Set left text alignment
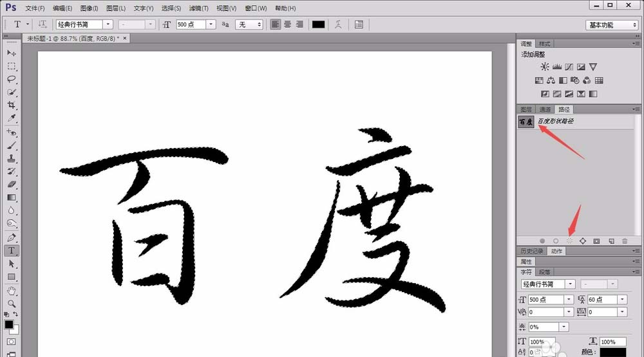The height and width of the screenshot is (357, 644). point(275,24)
